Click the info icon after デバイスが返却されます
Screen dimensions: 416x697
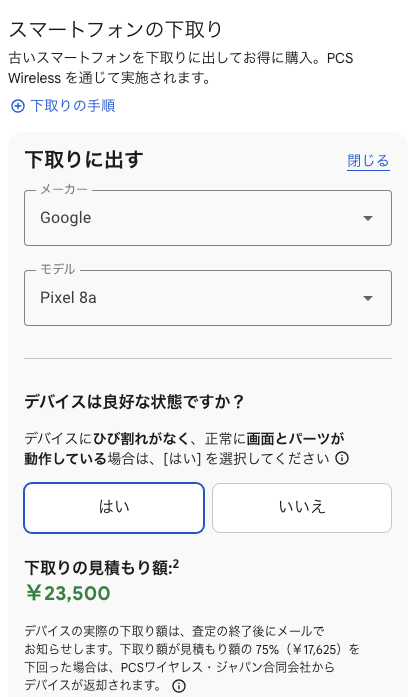point(179,685)
